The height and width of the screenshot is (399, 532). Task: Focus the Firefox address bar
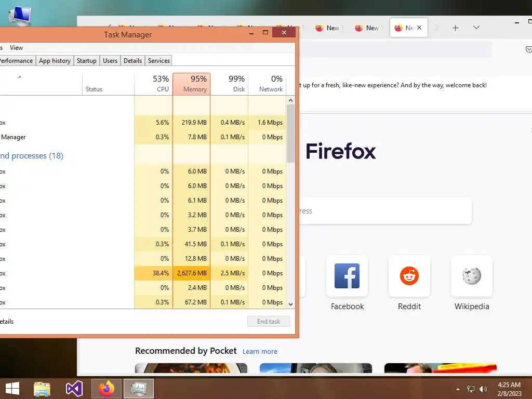coord(395,49)
